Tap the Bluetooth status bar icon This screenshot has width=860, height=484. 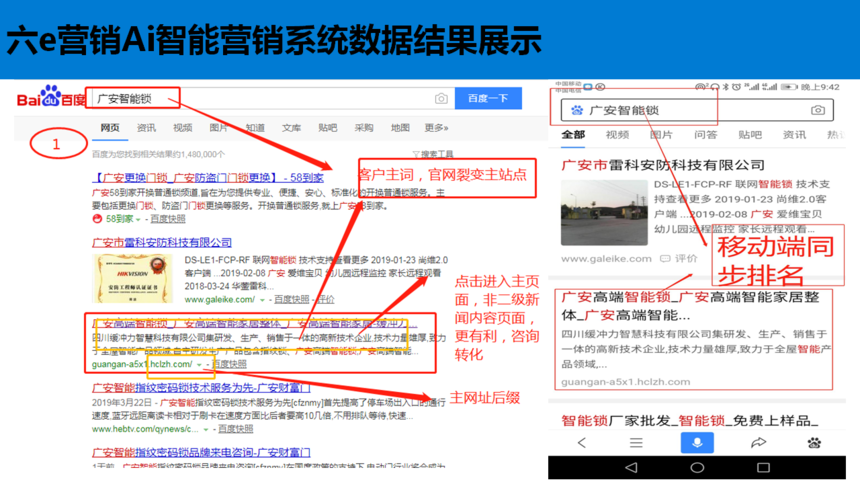coord(726,87)
